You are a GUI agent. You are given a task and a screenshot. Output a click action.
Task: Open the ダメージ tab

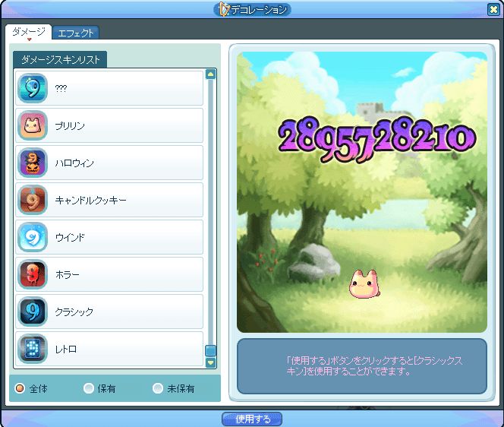(x=29, y=32)
